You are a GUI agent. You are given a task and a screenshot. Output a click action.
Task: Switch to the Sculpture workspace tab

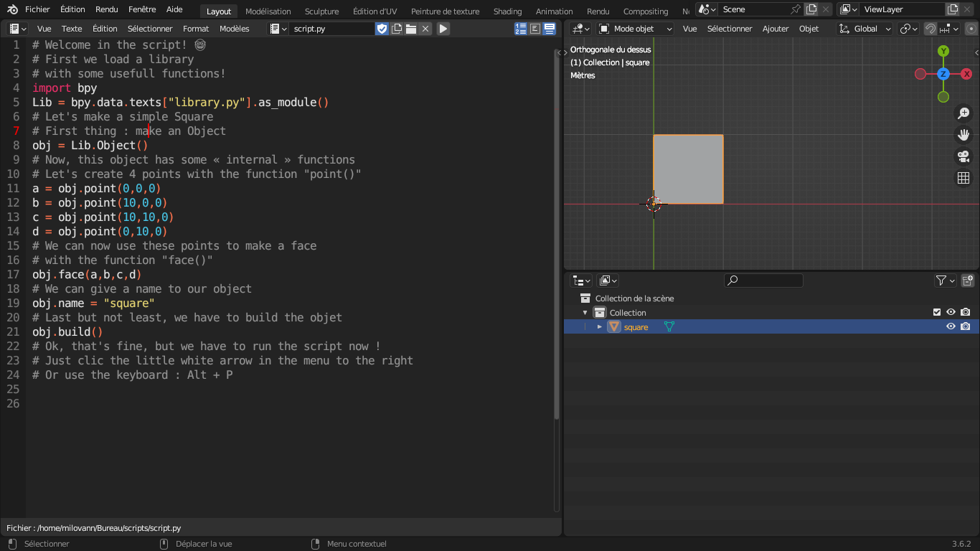coord(321,11)
